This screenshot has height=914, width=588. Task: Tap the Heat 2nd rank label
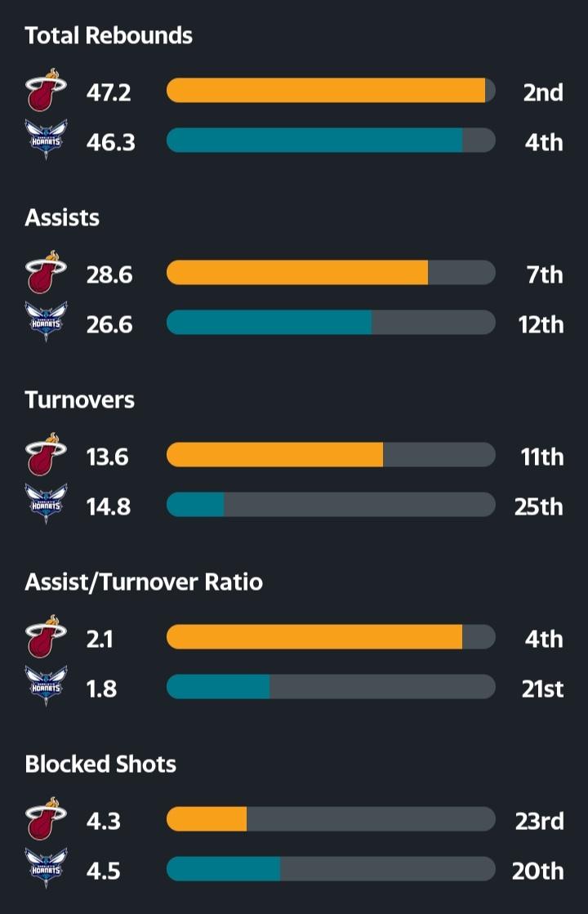pos(543,91)
